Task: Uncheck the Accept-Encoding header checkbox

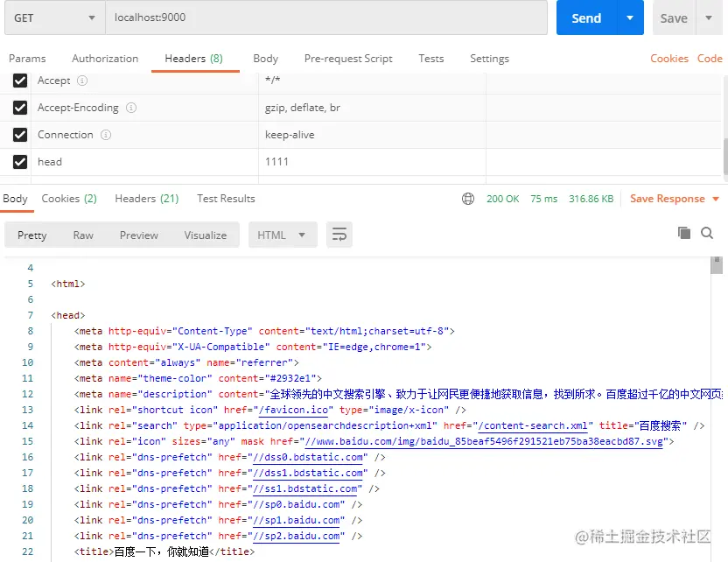Action: 20,108
